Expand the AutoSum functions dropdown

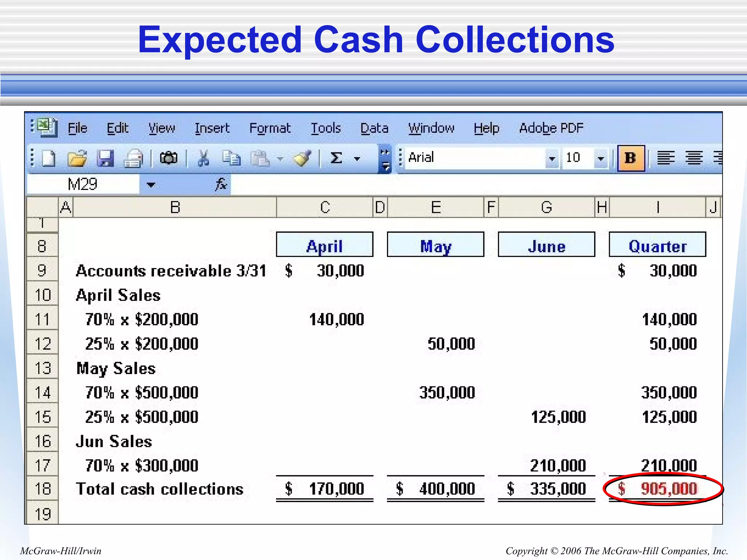click(357, 159)
